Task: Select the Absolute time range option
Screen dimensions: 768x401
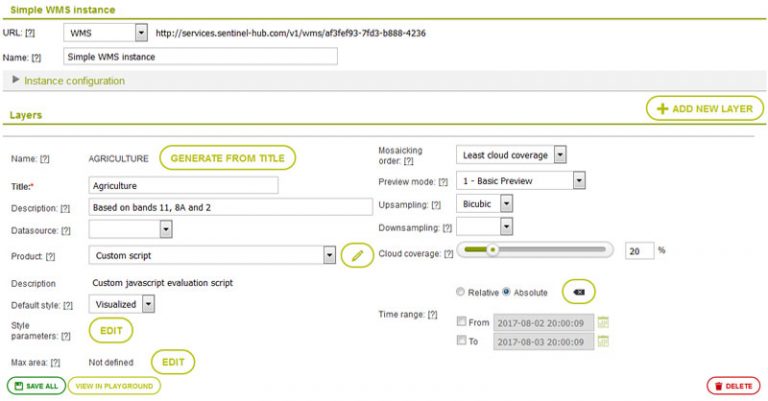Action: click(x=506, y=292)
